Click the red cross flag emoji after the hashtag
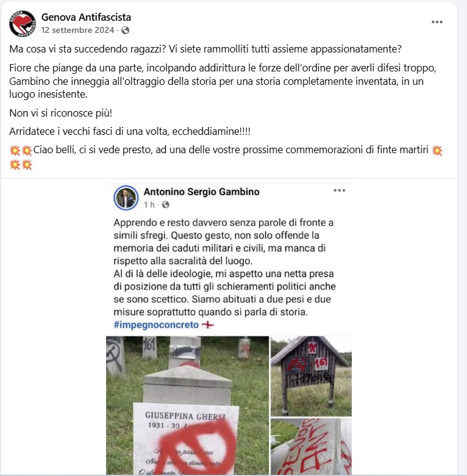 [208, 325]
